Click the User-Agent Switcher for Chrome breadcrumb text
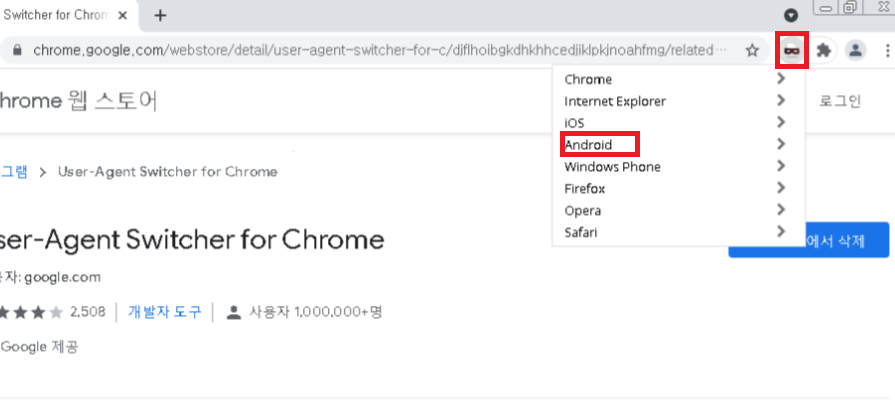The height and width of the screenshot is (405, 895). pos(168,172)
